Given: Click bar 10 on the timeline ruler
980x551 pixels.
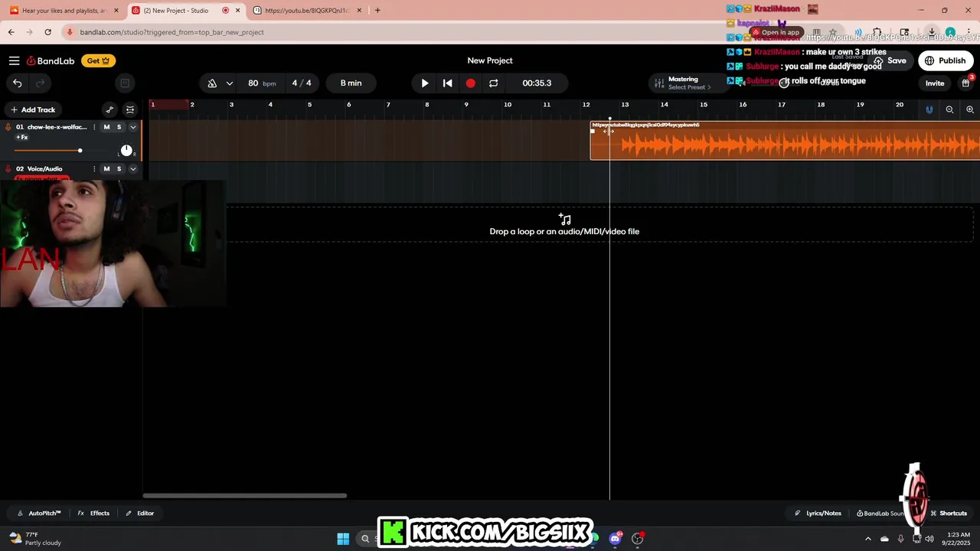Looking at the screenshot, I should (507, 105).
